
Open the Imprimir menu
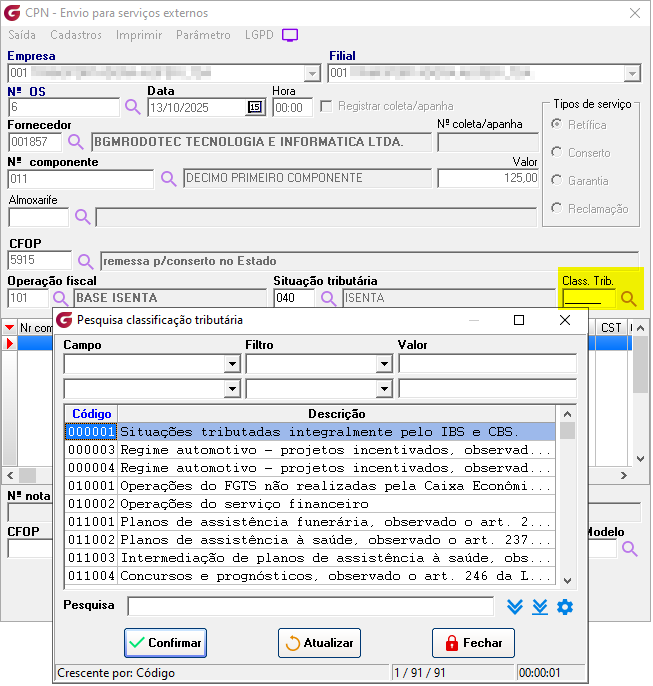pos(139,35)
